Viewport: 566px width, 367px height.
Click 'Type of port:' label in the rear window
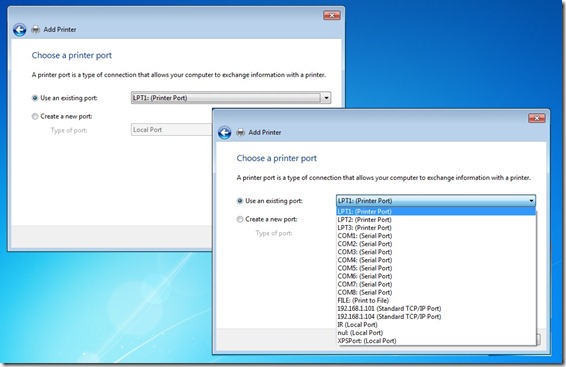(69, 130)
